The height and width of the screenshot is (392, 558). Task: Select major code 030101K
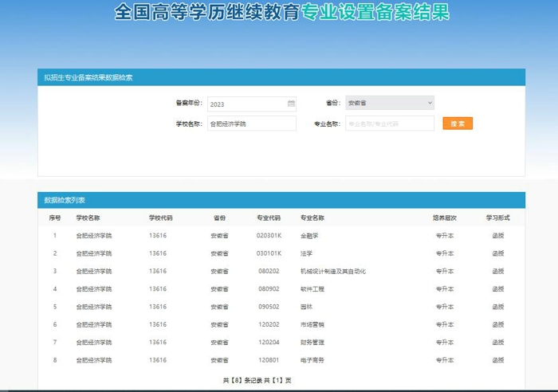pyautogui.click(x=269, y=253)
